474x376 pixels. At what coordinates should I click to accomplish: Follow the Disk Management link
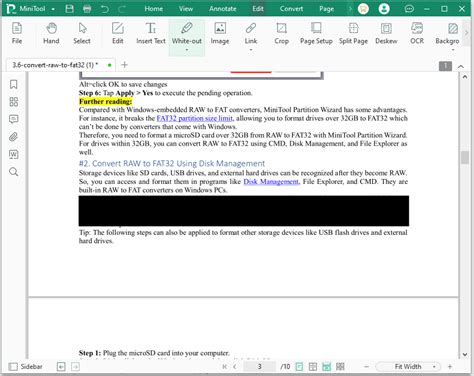272,182
